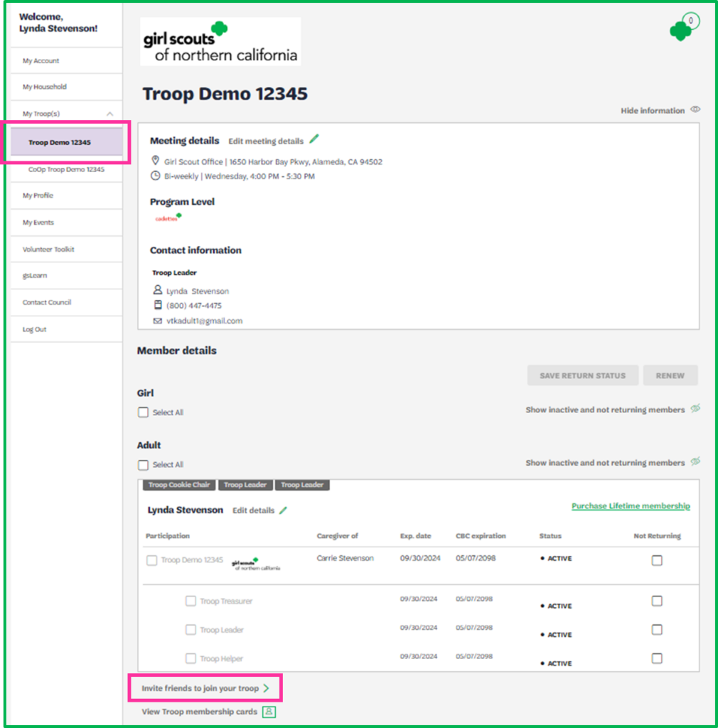Click the arrow icon beside Invite friends to join your troop
The width and height of the screenshot is (718, 728).
tap(266, 688)
